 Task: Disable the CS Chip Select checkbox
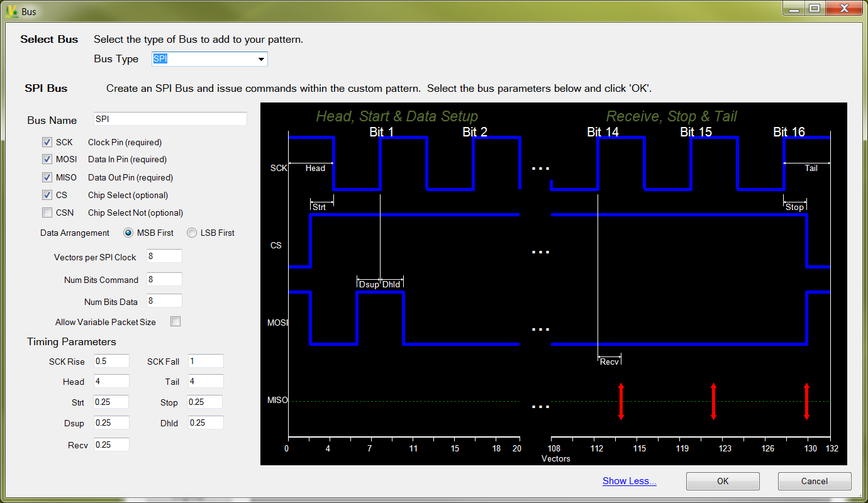pyautogui.click(x=47, y=195)
